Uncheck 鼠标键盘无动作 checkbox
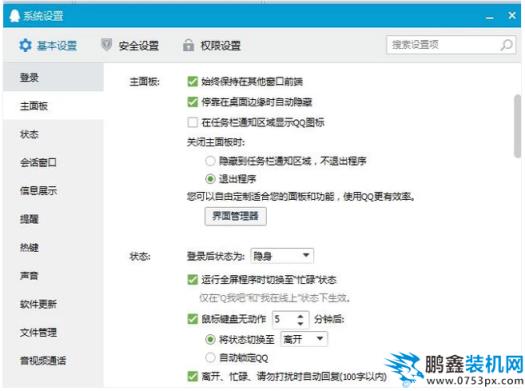The width and height of the screenshot is (525, 391). (193, 319)
